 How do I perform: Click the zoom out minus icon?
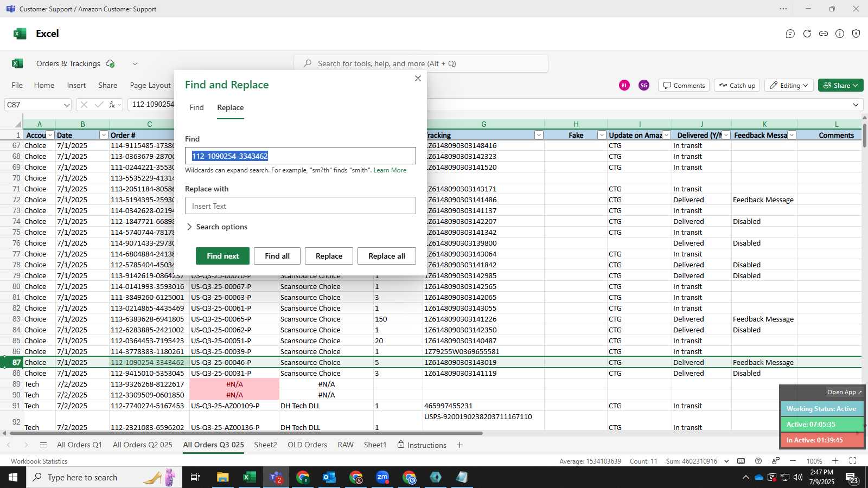pyautogui.click(x=793, y=461)
